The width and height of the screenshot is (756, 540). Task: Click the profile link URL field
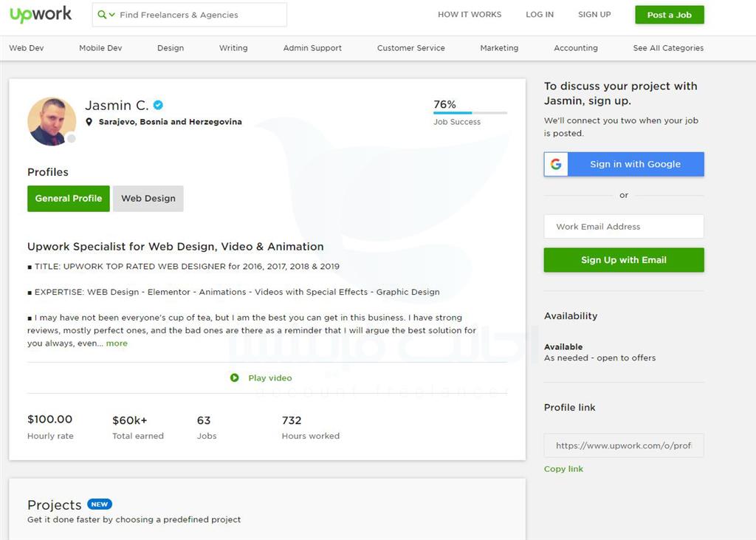click(624, 445)
